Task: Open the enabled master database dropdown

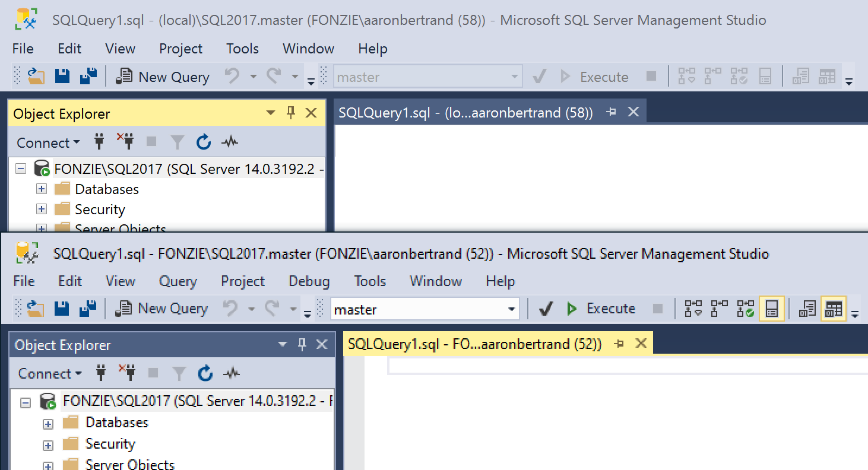Action: pyautogui.click(x=511, y=309)
